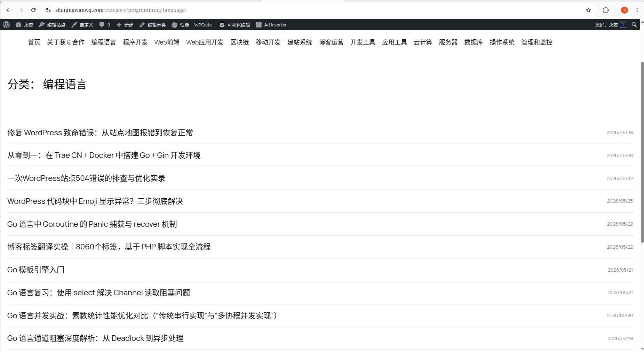Click the page vertical scrollbar thumb
Screen dimensions: 644x352
click(x=642, y=152)
